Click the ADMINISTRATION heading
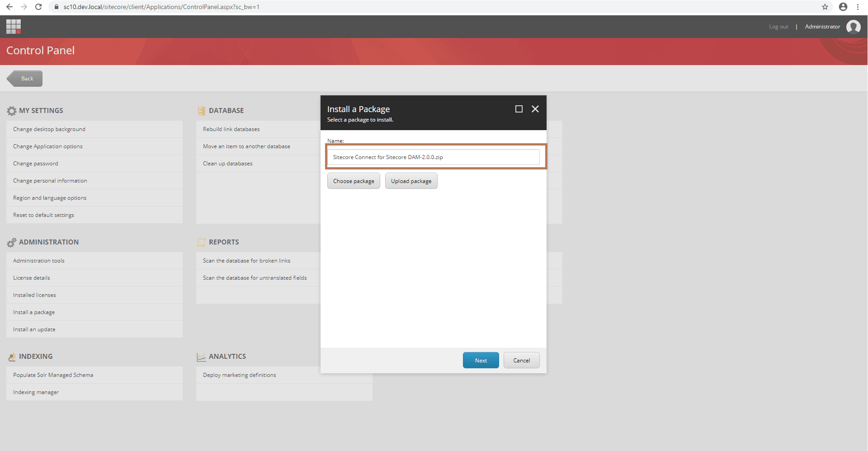The width and height of the screenshot is (868, 451). [49, 242]
